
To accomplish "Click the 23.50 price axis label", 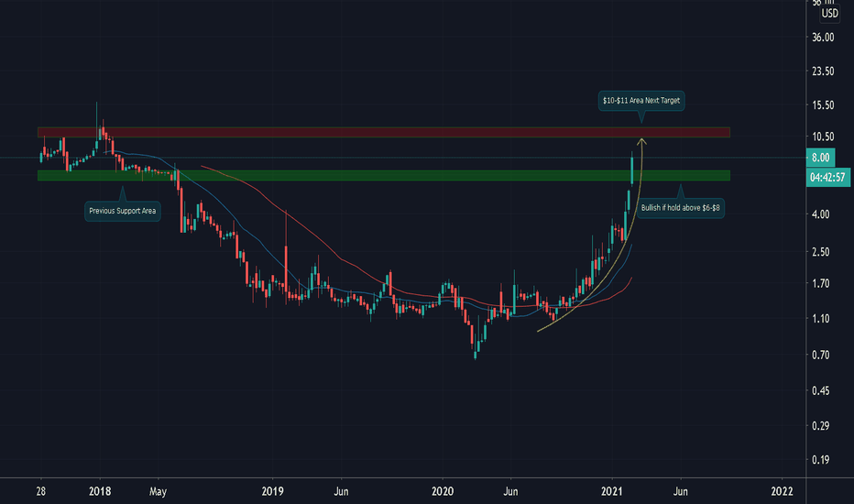I will [x=823, y=71].
